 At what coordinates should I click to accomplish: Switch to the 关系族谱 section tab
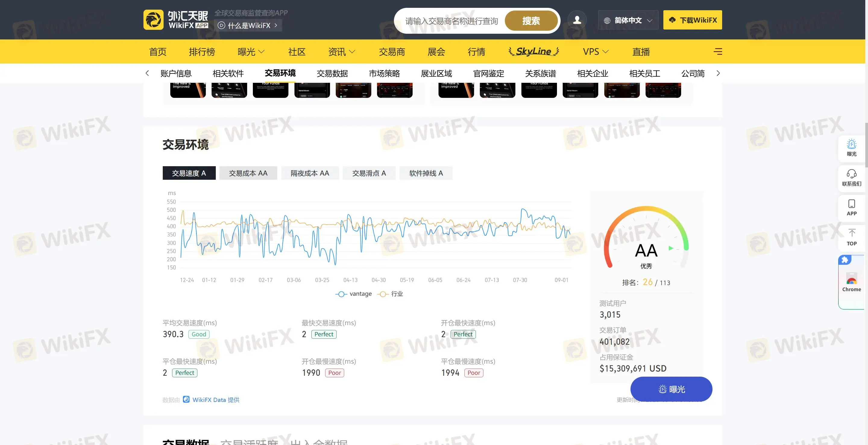click(540, 73)
